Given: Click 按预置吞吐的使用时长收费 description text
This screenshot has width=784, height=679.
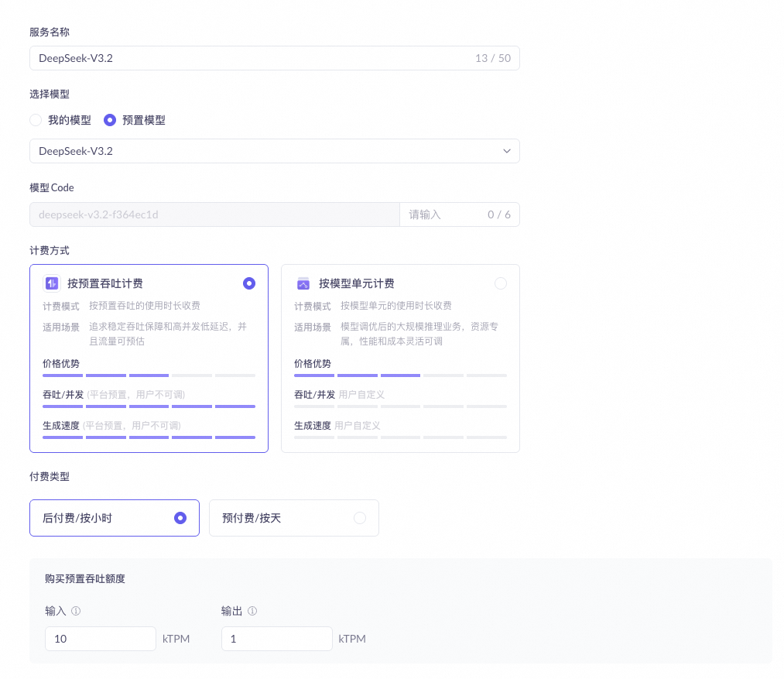Looking at the screenshot, I should pyautogui.click(x=145, y=306).
